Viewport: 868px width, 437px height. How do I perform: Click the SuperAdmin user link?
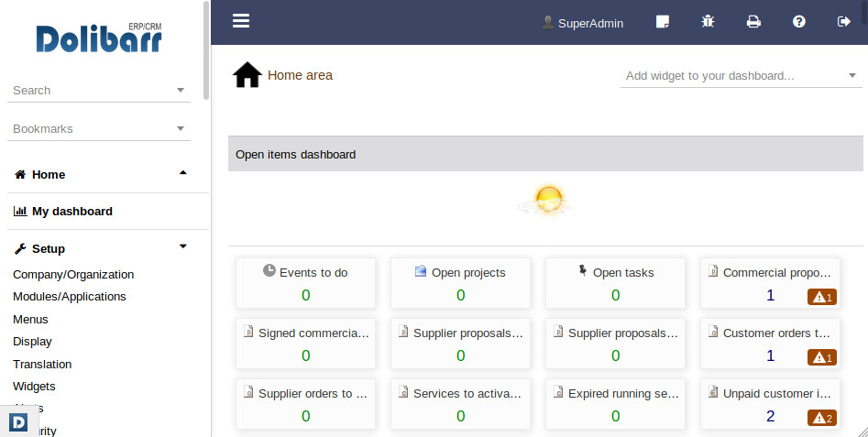pos(583,23)
